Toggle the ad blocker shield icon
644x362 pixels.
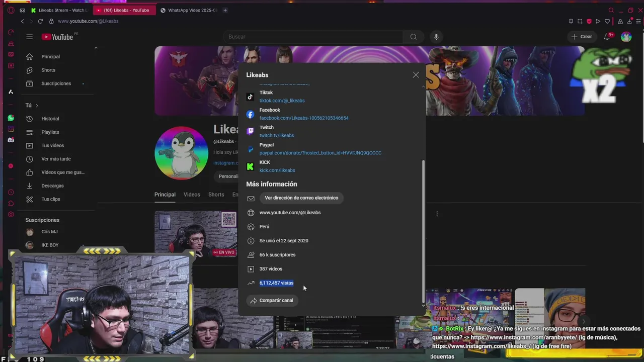(589, 21)
